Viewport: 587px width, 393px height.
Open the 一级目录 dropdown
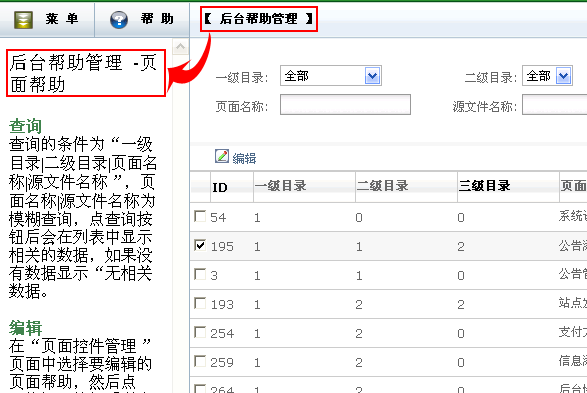(x=331, y=76)
